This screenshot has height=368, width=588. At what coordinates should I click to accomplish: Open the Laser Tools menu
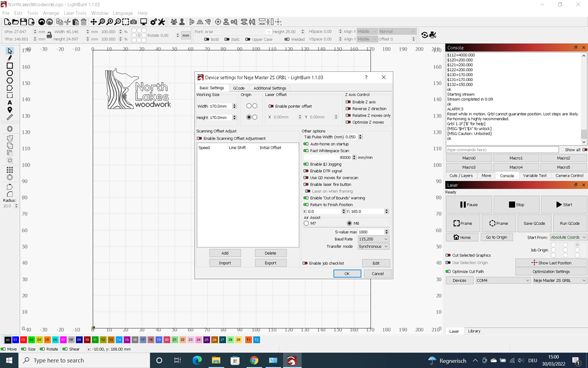point(75,13)
